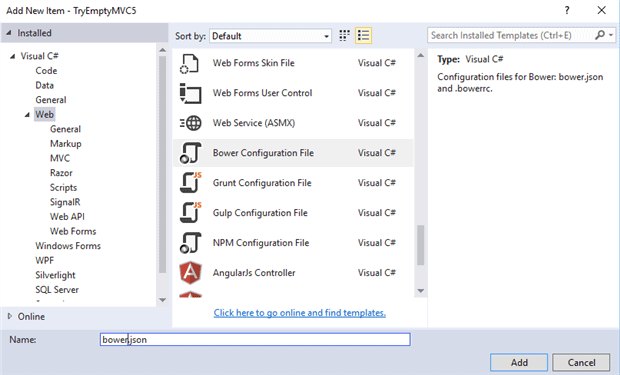Select the 'Web Forms Skin File' template name
The image size is (620, 375).
(253, 63)
